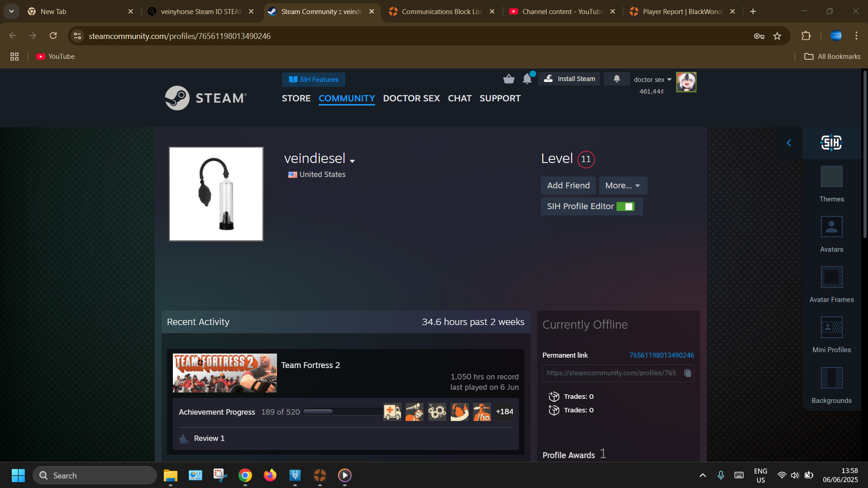Open File Explorer from the taskbar
Viewport: 868px width, 488px height.
pyautogui.click(x=171, y=475)
